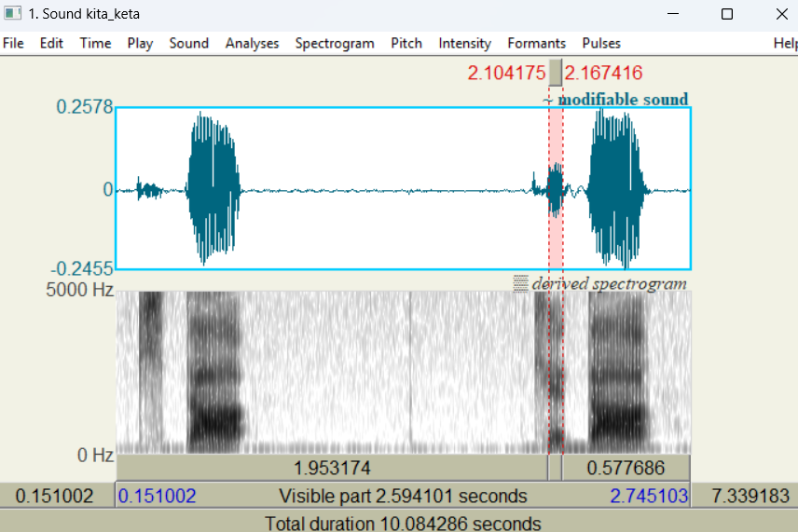Click the second large waveform burst on the right

[x=616, y=188]
